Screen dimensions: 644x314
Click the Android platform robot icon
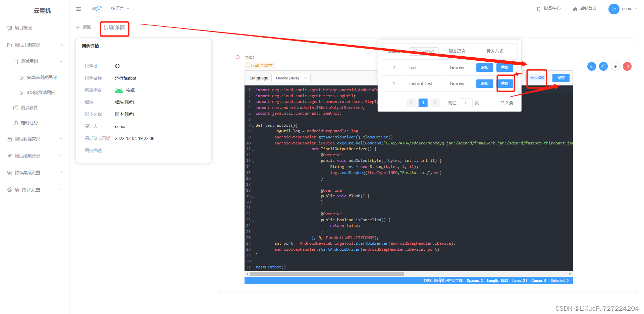pyautogui.click(x=119, y=90)
